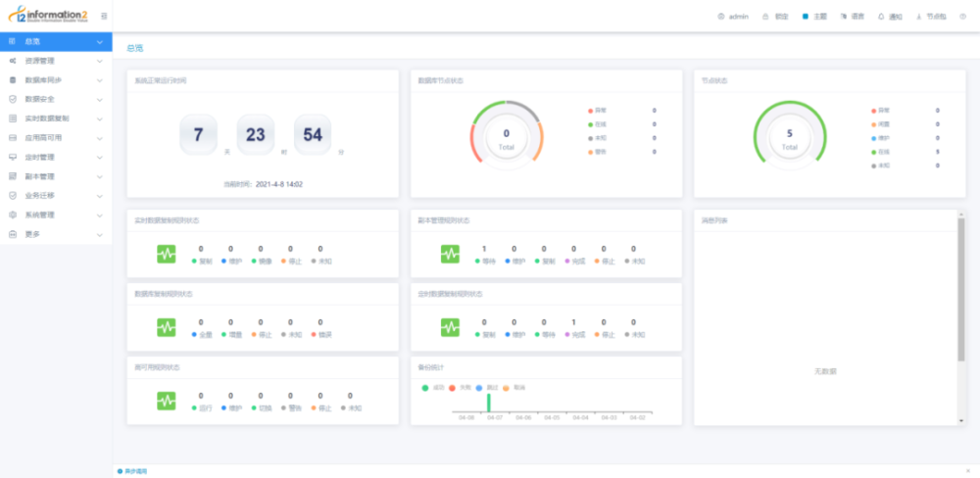Click the 总览 breadcrumb tab label
Screen dimensions: 980x478
[135, 47]
